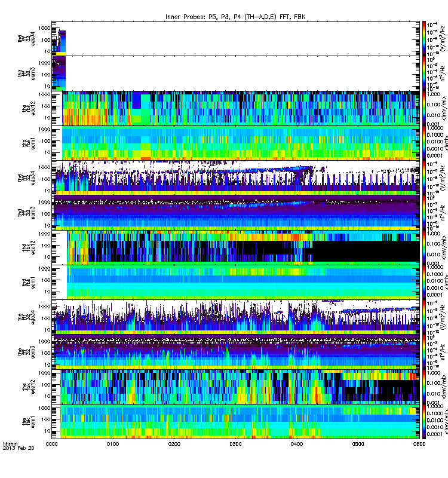Select the tha fff 32 edc34 panel label
Viewport: 448px width, 478px height.
point(26,38)
